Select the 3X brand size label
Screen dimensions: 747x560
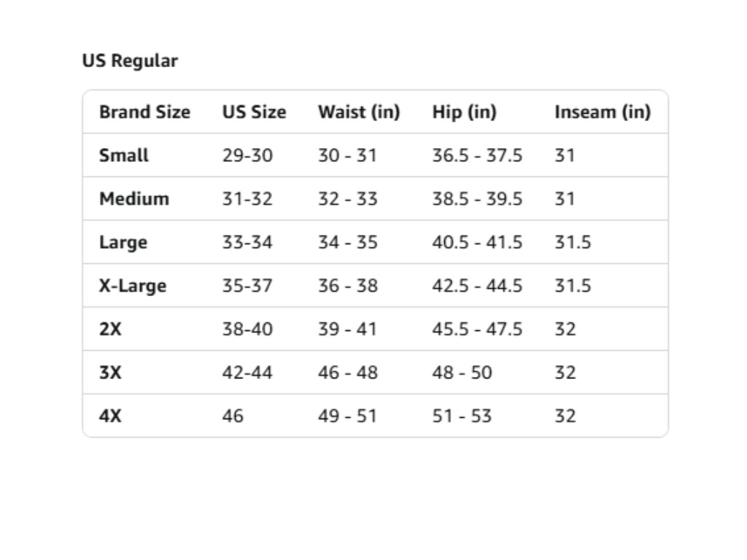point(110,373)
